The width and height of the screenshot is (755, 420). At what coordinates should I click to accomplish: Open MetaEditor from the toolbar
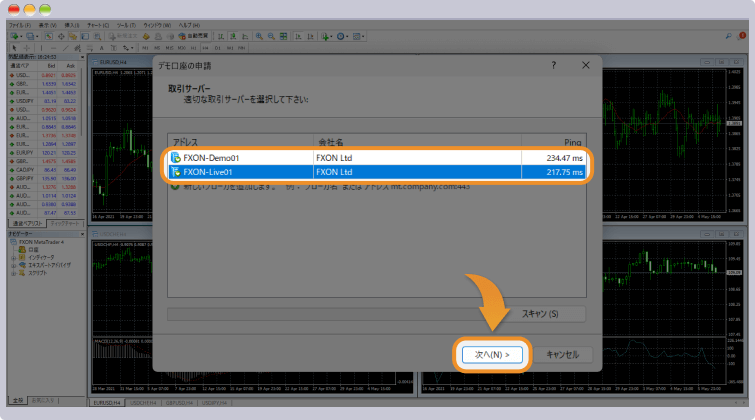click(146, 36)
